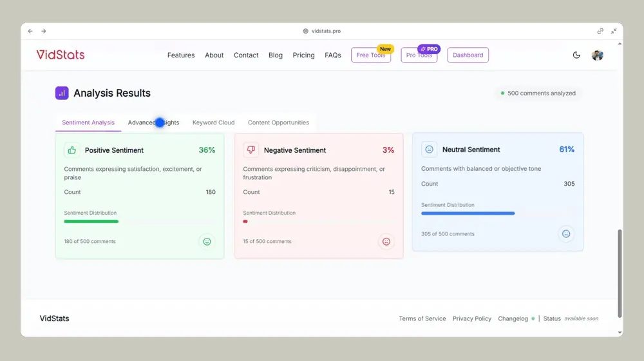Open the Changelog footer link
Screen dimensions: 644x361
coord(513,318)
